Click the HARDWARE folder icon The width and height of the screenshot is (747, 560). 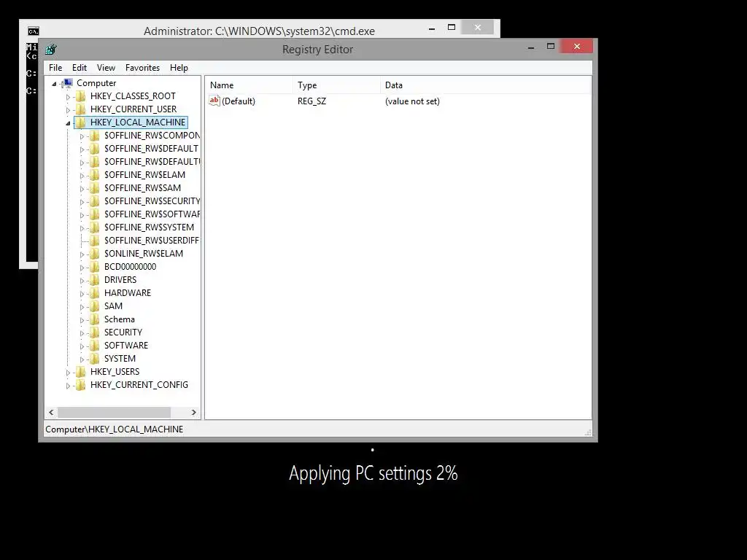(95, 293)
